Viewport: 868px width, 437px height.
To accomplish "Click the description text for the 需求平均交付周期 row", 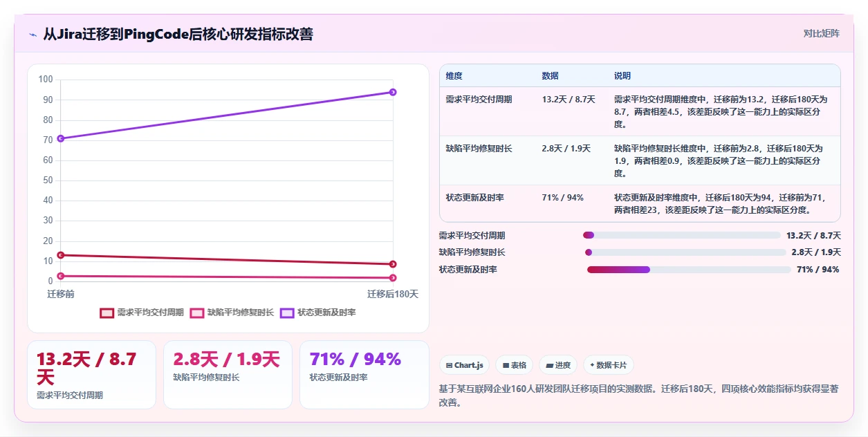I will 720,112.
